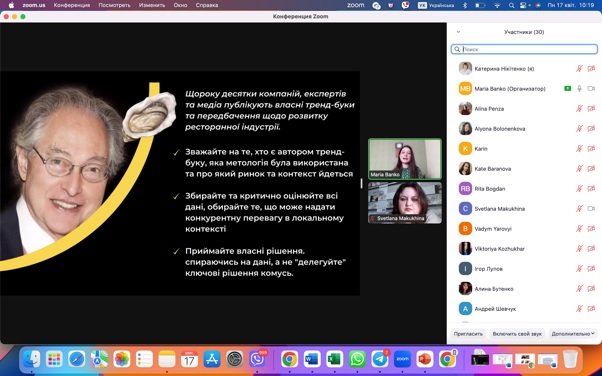Collapse the participants panel chevron
This screenshot has width=602, height=376.
[458, 32]
